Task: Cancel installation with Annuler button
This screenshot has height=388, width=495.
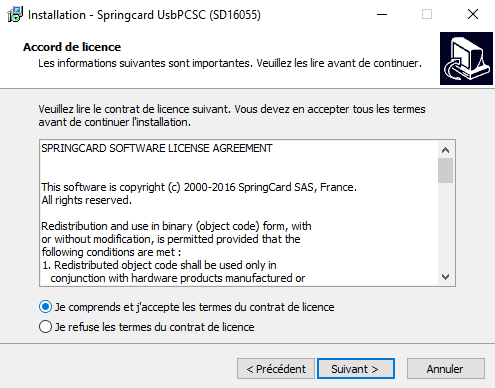Action: (x=446, y=369)
